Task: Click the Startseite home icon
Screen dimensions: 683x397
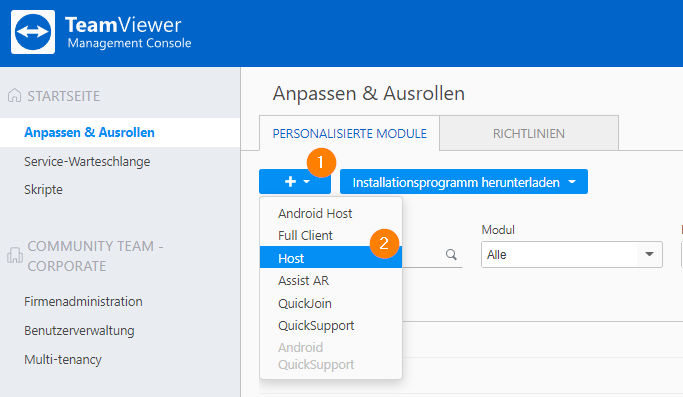Action: [x=14, y=95]
